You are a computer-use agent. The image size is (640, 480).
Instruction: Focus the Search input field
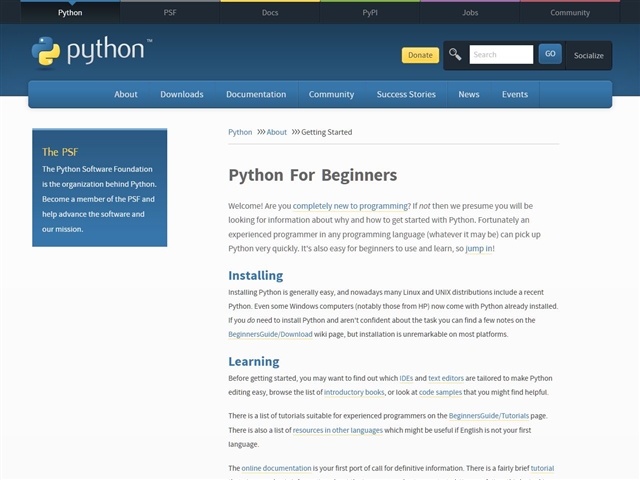501,54
